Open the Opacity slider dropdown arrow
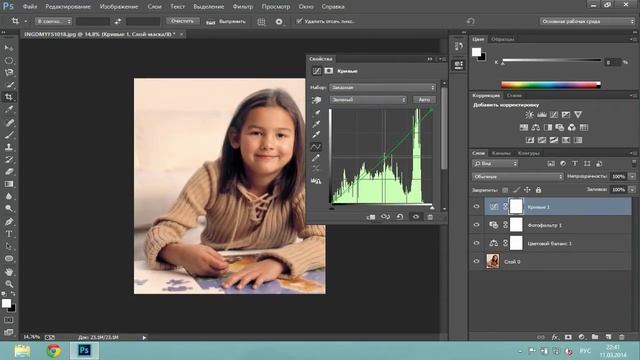The width and height of the screenshot is (640, 360). point(632,176)
